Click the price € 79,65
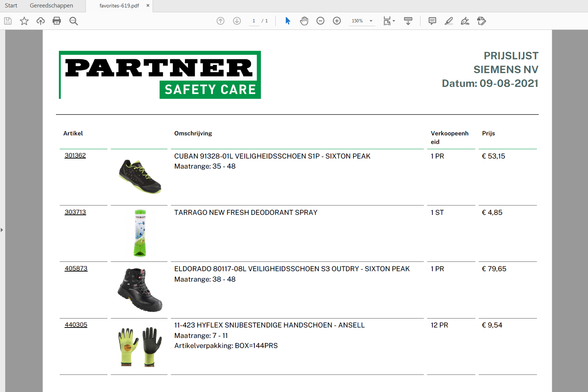Image resolution: width=588 pixels, height=392 pixels. (494, 269)
